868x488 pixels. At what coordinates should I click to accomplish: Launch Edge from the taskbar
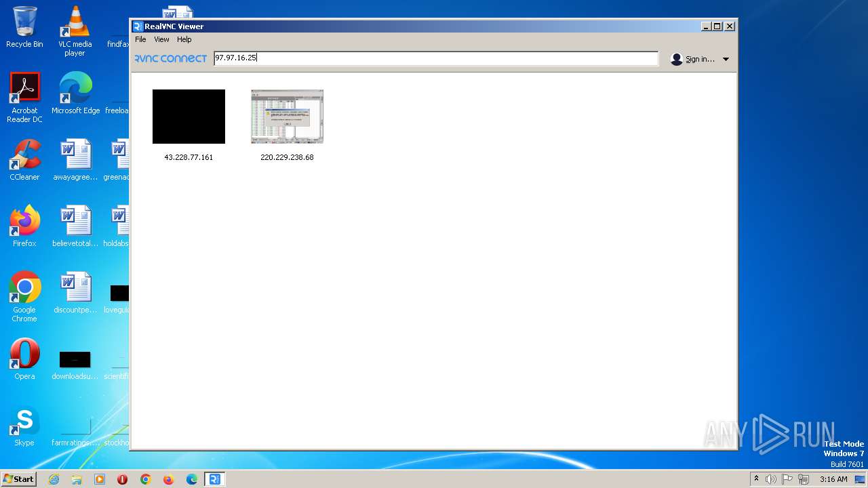192,479
